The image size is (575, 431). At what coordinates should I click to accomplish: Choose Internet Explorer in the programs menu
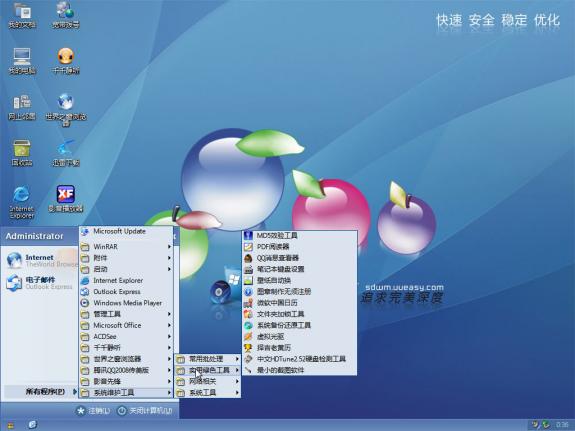pyautogui.click(x=126, y=280)
